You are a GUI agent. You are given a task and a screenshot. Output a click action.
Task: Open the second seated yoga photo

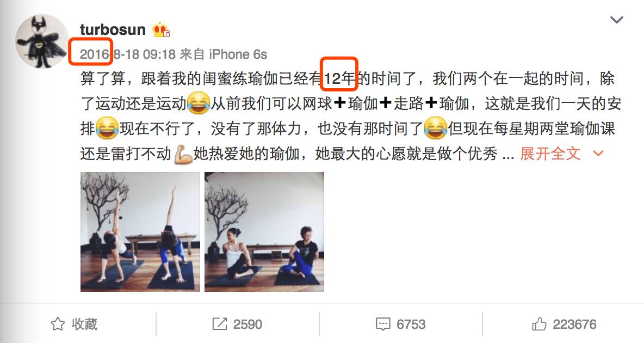pos(264,232)
